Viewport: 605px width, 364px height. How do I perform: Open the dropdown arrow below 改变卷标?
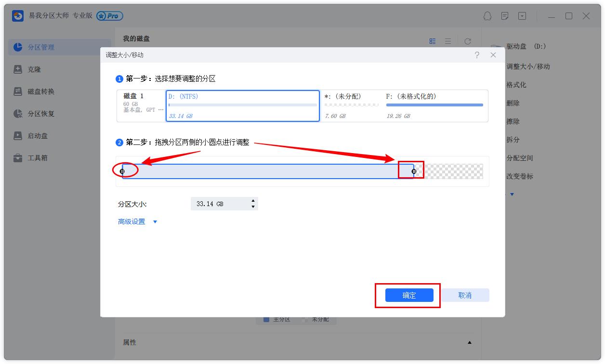(x=512, y=194)
